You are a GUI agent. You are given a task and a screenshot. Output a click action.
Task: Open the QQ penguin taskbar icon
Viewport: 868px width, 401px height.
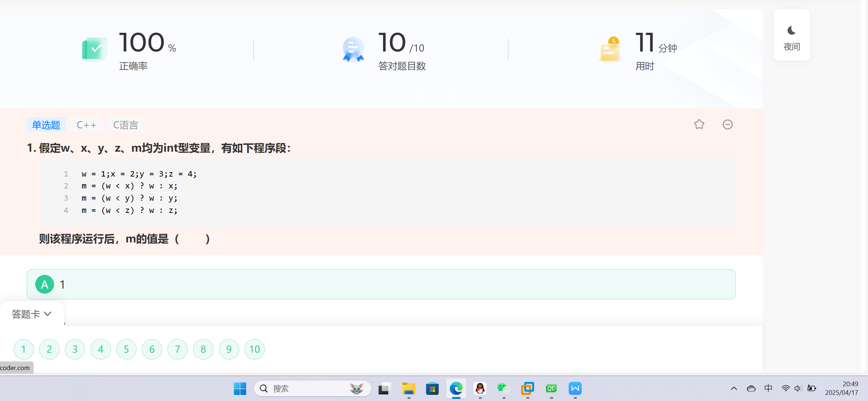480,388
